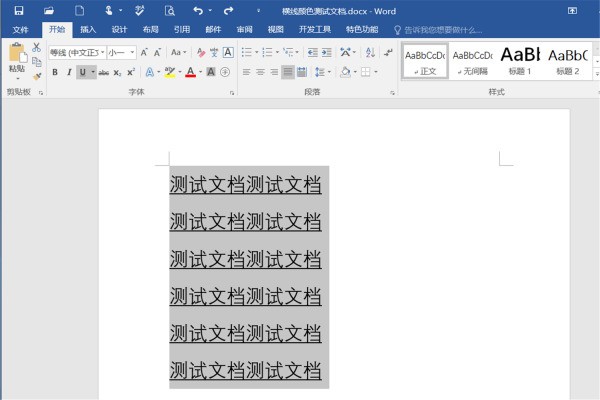The height and width of the screenshot is (400, 600).
Task: Click the Cut scissors icon
Action: [x=37, y=47]
